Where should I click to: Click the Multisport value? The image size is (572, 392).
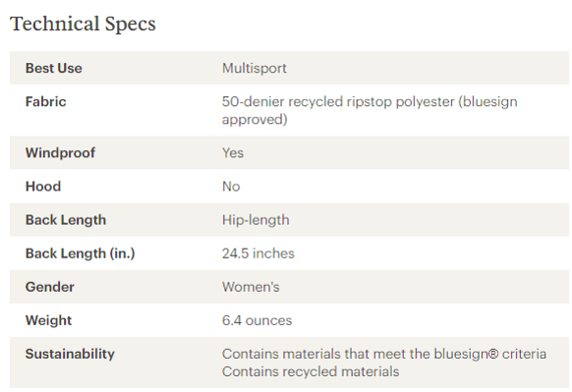point(255,68)
